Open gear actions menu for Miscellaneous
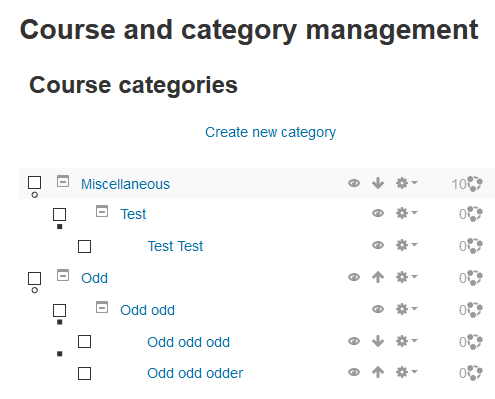The height and width of the screenshot is (399, 495). coord(406,183)
